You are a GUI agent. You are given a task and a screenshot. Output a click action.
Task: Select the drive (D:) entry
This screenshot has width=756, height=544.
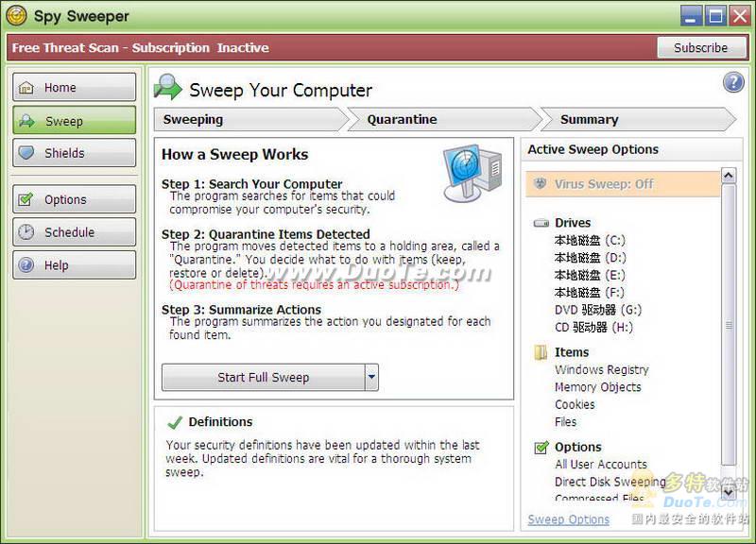590,257
